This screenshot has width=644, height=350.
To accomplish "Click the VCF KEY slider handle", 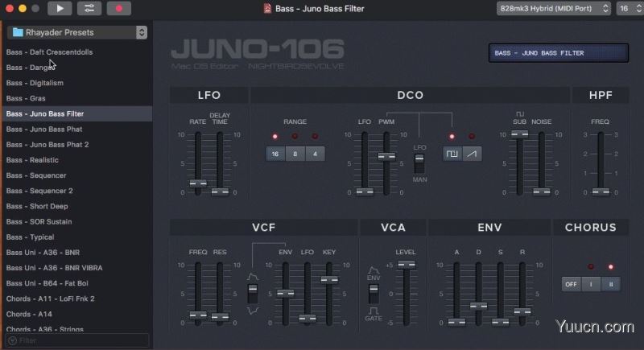I will (329, 280).
